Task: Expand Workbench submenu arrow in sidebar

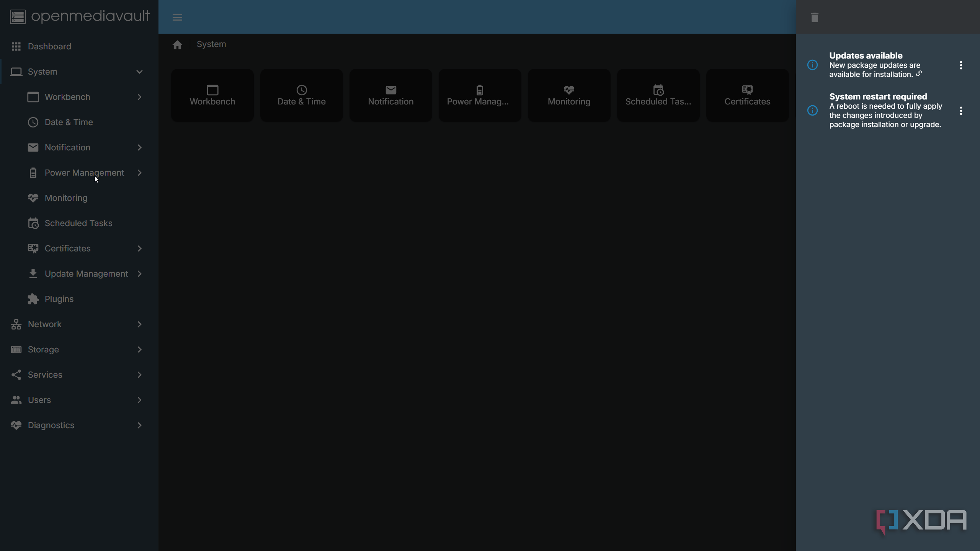Action: (139, 97)
